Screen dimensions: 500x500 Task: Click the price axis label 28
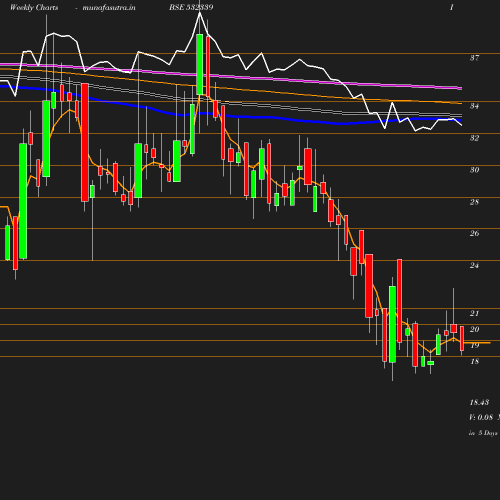(474, 202)
